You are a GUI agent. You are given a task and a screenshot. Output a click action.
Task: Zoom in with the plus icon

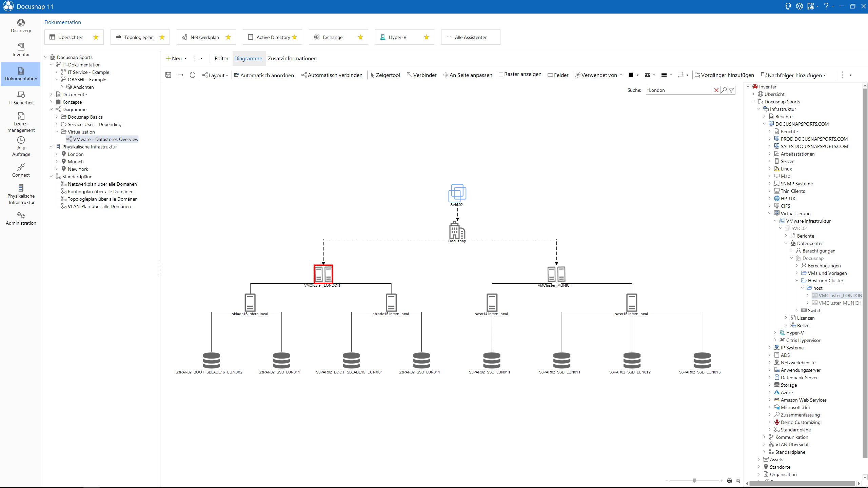(722, 481)
